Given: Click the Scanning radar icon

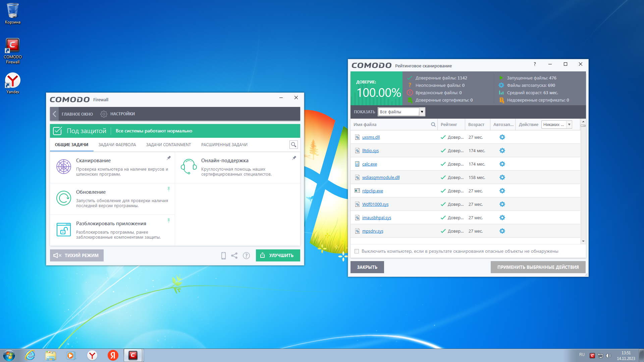Looking at the screenshot, I should [63, 167].
